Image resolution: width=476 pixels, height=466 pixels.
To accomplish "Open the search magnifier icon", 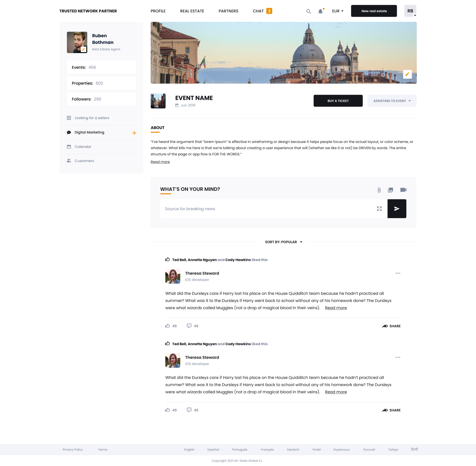I will [309, 11].
